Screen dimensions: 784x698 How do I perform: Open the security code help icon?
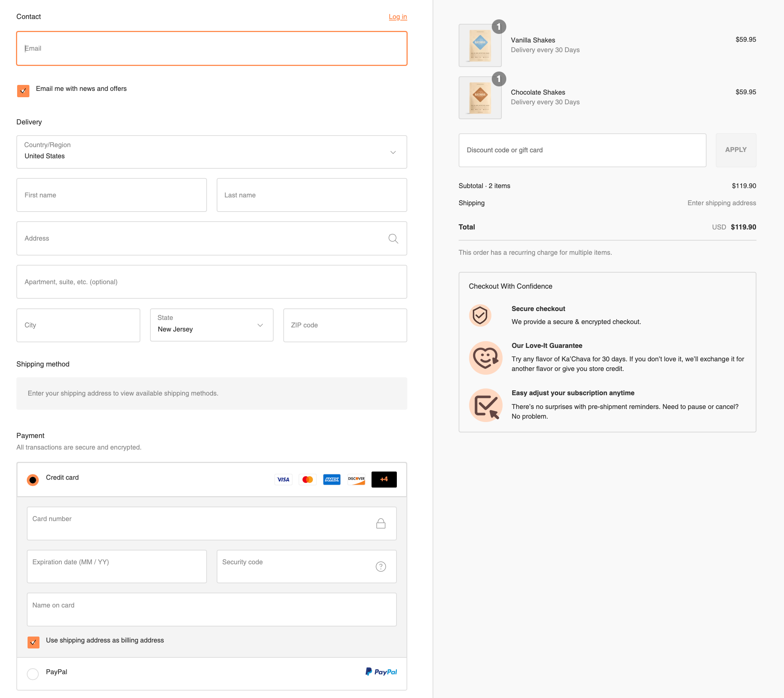pos(380,567)
